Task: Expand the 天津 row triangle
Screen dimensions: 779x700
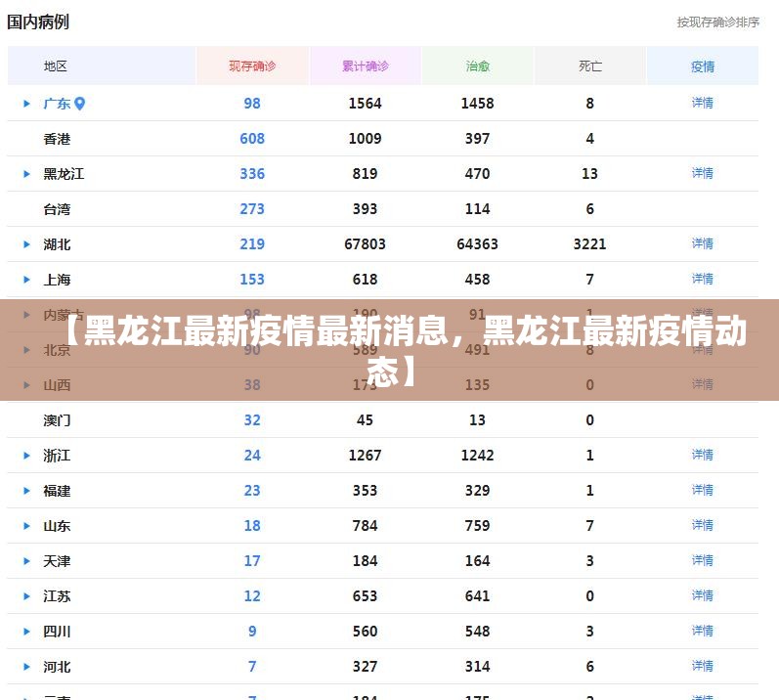Action: pyautogui.click(x=26, y=561)
